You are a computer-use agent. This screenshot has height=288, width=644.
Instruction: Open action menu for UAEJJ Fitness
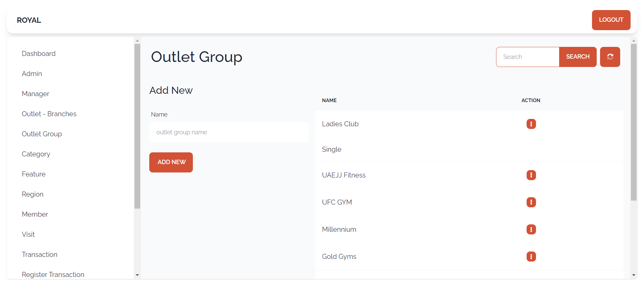point(531,175)
